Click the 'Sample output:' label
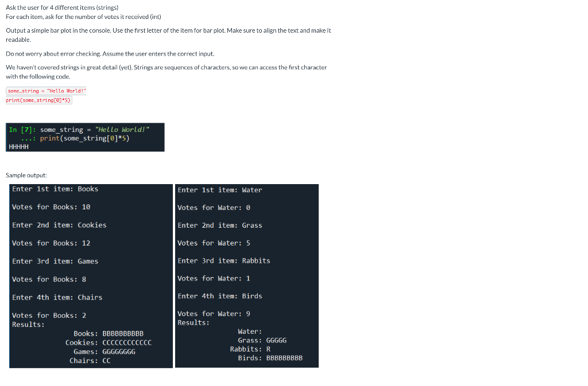The width and height of the screenshot is (588, 386). [26, 175]
